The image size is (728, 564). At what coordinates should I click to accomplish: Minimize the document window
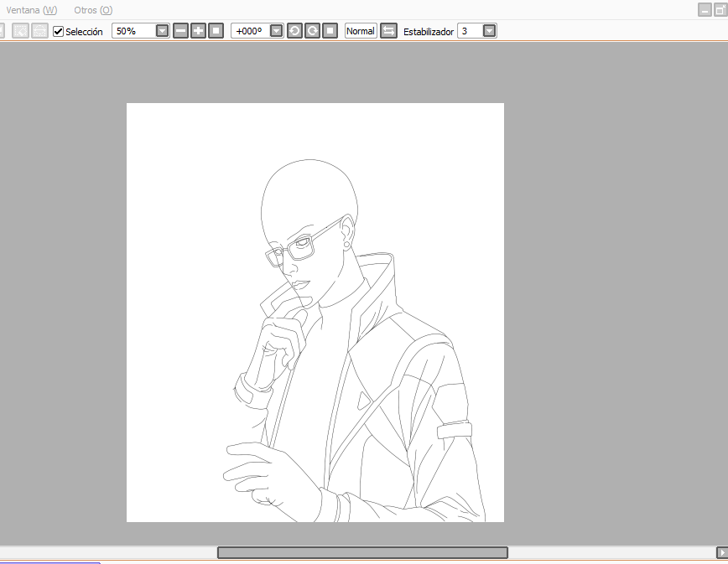click(705, 10)
